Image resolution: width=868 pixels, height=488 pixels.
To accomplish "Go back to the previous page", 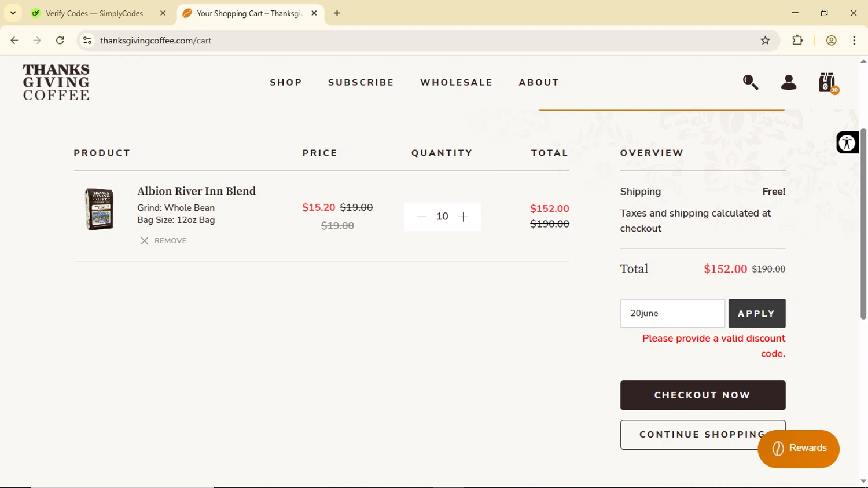I will coord(14,41).
